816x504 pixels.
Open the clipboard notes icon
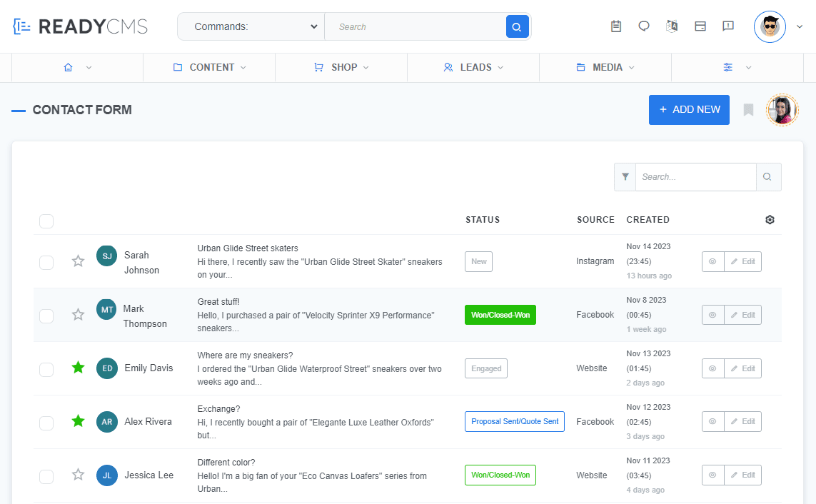(x=616, y=26)
